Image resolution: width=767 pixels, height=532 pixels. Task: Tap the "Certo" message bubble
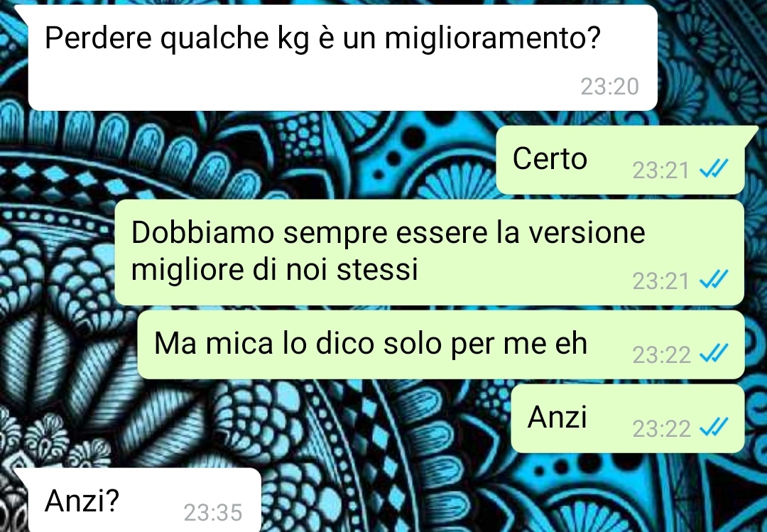click(x=620, y=160)
